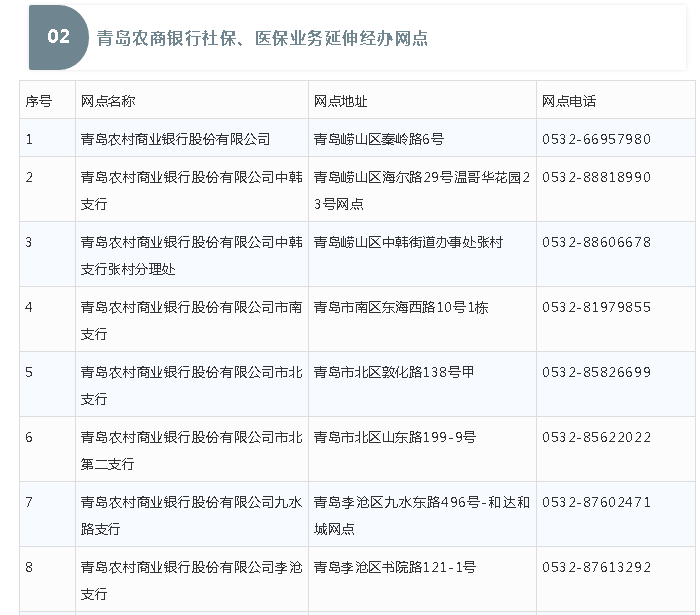Select phone number 0532-88606678

coord(596,242)
